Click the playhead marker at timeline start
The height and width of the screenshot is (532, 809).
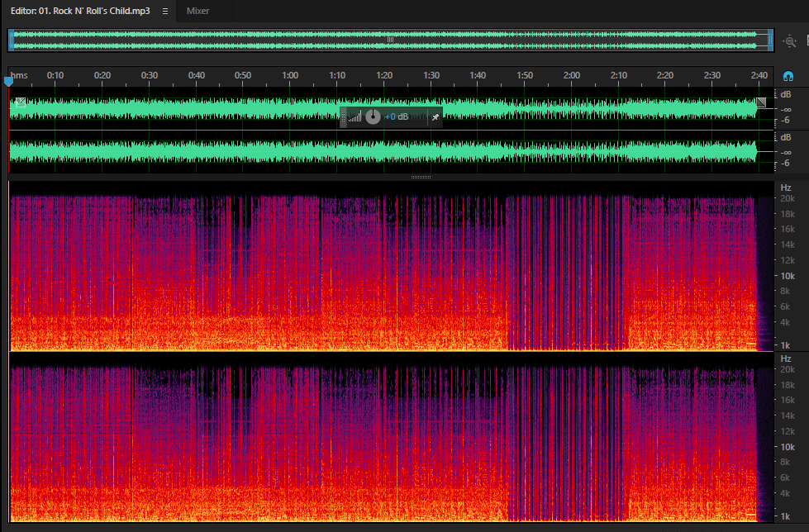coord(8,81)
